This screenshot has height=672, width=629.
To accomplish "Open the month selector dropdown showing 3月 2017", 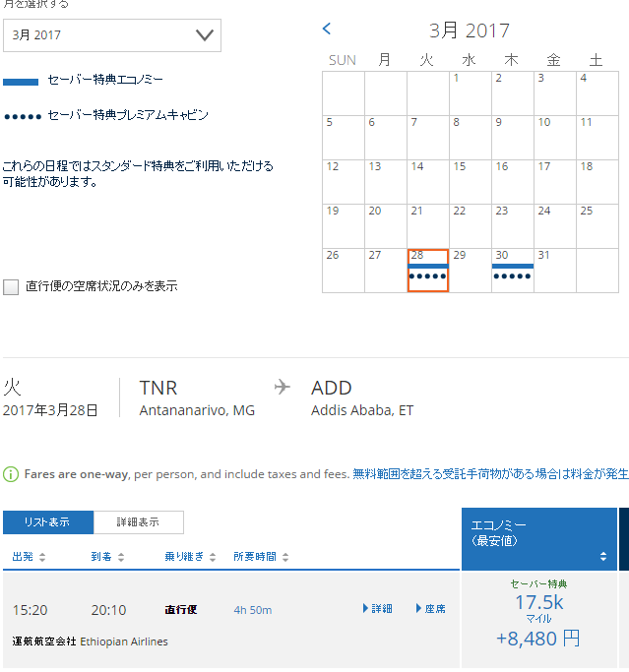I will (112, 35).
